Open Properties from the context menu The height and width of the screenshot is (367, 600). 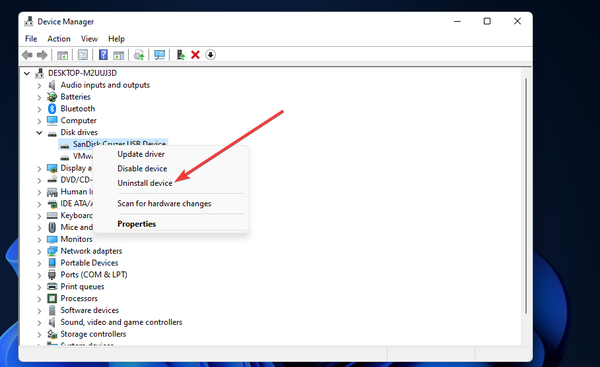171,224
